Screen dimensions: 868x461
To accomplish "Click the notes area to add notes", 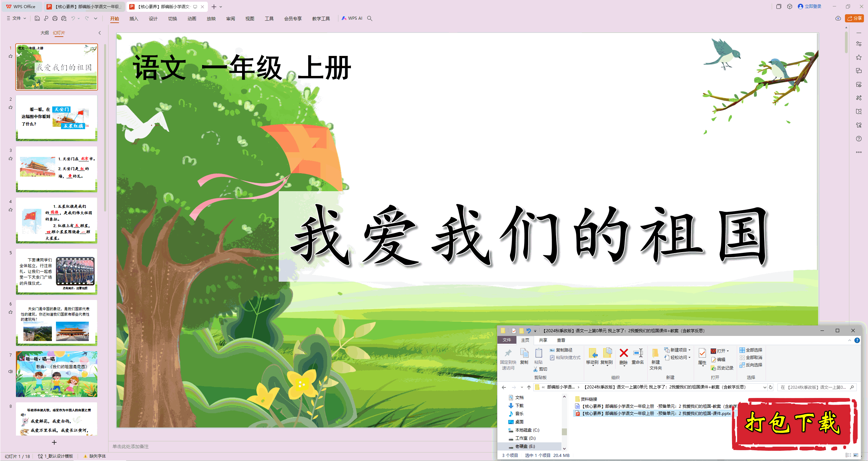I will pos(302,446).
